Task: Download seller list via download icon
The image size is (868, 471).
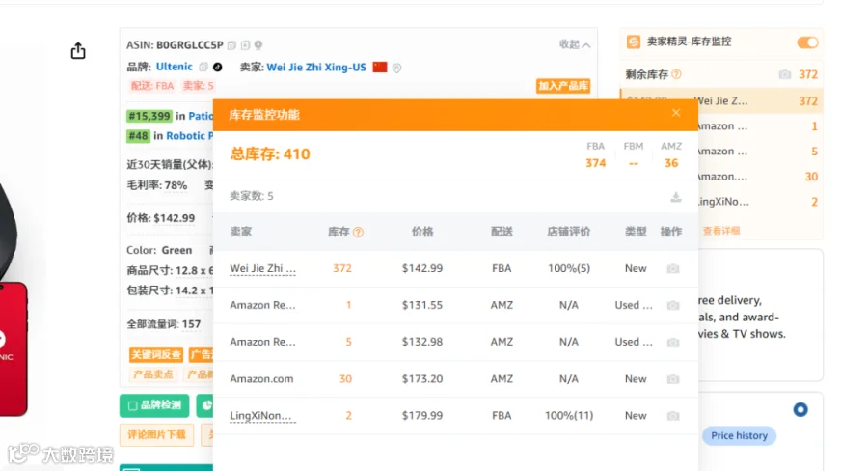Action: point(676,197)
